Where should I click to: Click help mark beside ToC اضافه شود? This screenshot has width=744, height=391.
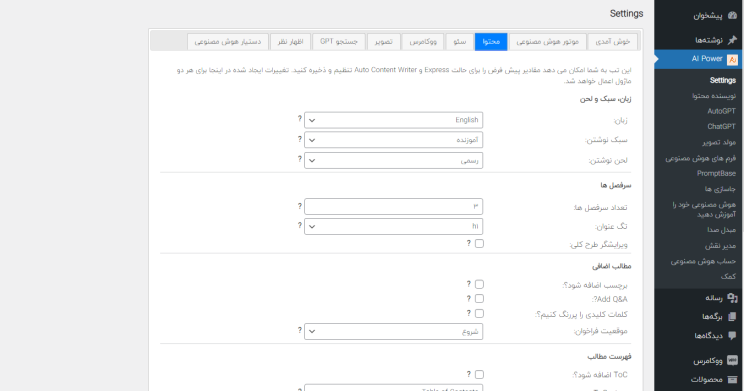(468, 374)
